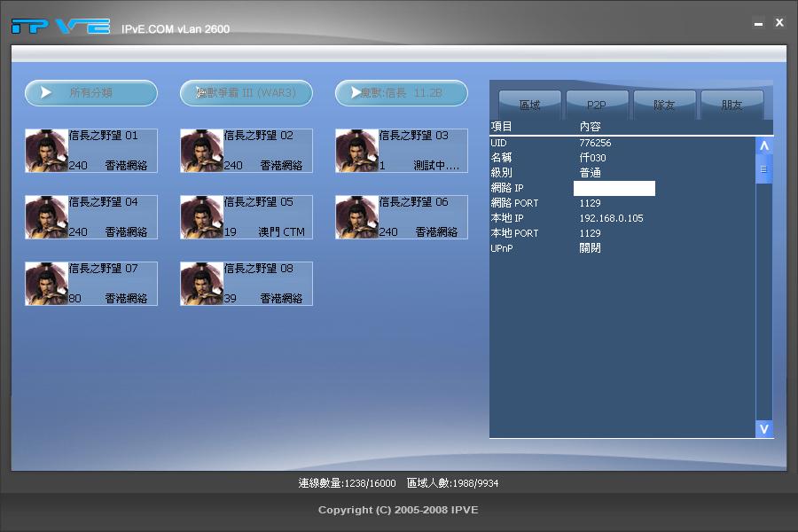Screen dimensions: 798x532
Task: Select room title 信長之野望 01
Action: click(104, 136)
